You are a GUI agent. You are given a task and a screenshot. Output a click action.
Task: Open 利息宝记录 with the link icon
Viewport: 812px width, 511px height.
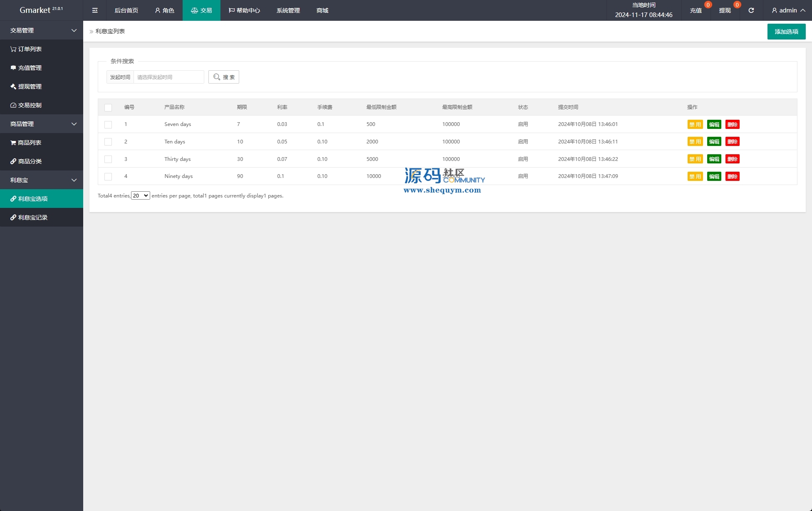coord(29,217)
